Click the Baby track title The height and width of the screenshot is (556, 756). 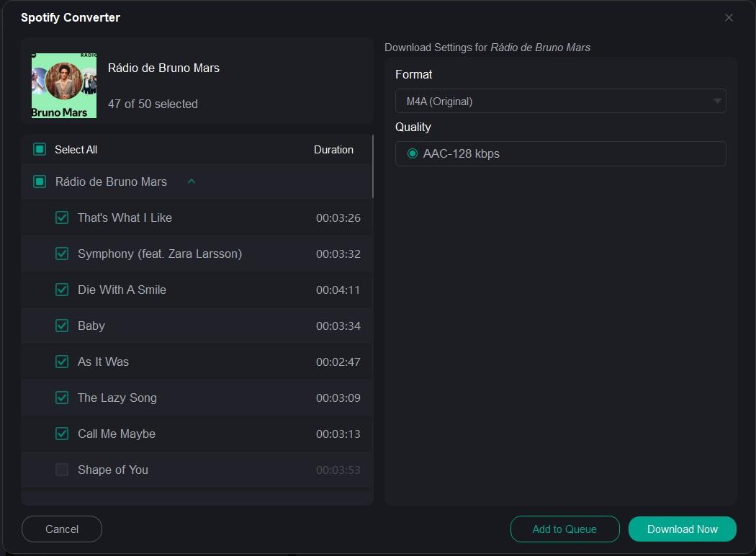(91, 326)
